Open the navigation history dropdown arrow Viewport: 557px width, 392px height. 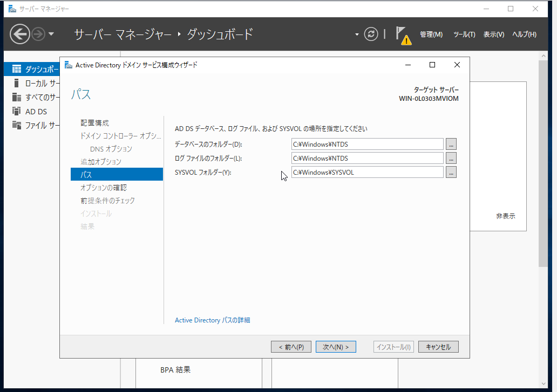pos(51,34)
